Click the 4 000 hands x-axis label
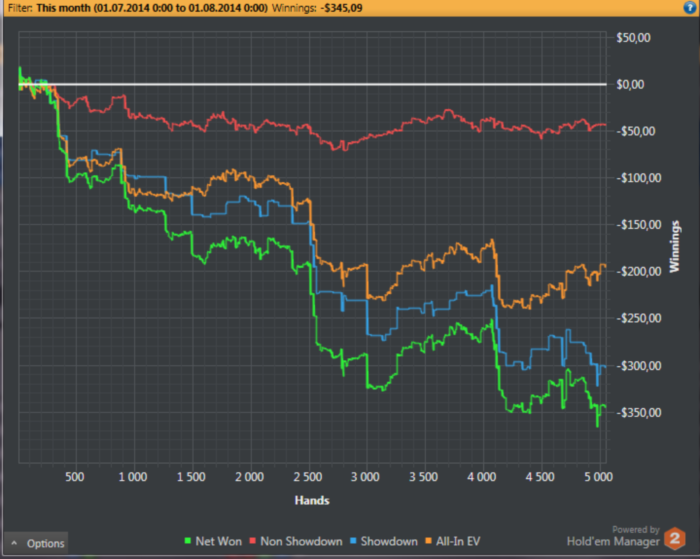This screenshot has height=559, width=700. click(x=482, y=477)
